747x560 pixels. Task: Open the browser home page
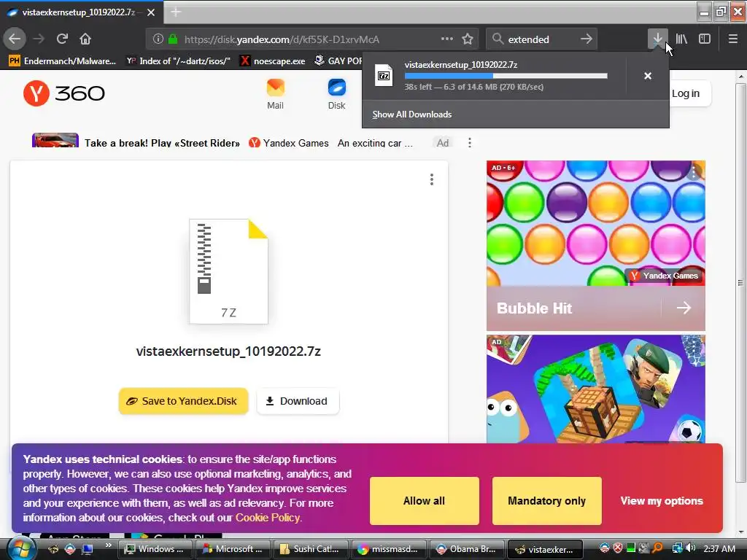pyautogui.click(x=85, y=39)
